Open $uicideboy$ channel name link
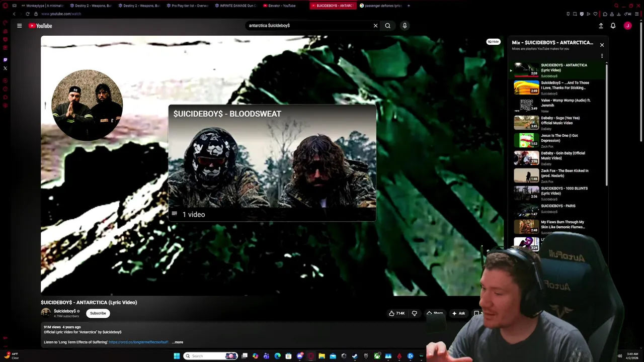 pos(65,311)
